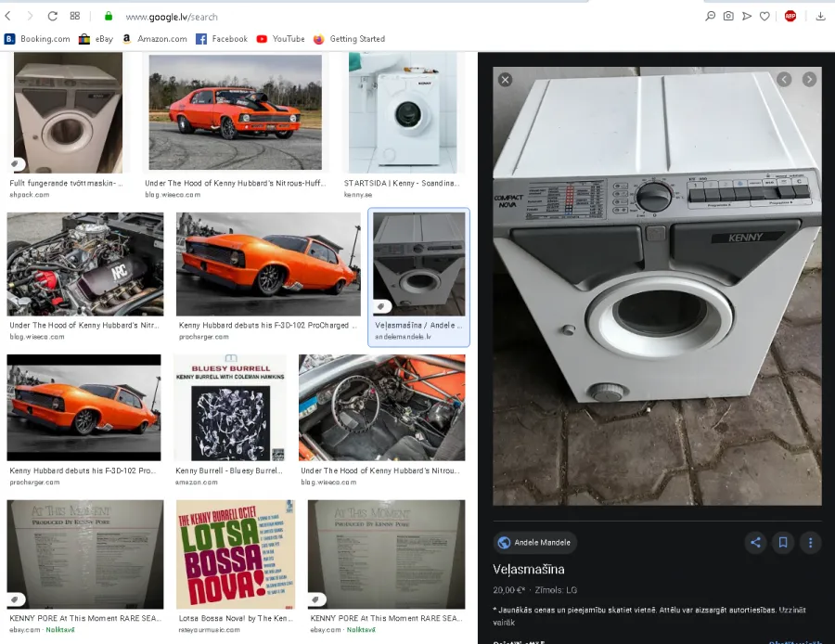Open the Amazon.com bookmark
835x644 pixels.
154,39
